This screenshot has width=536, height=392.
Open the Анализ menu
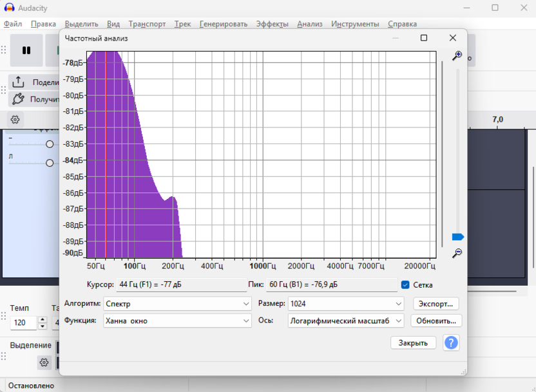point(310,24)
